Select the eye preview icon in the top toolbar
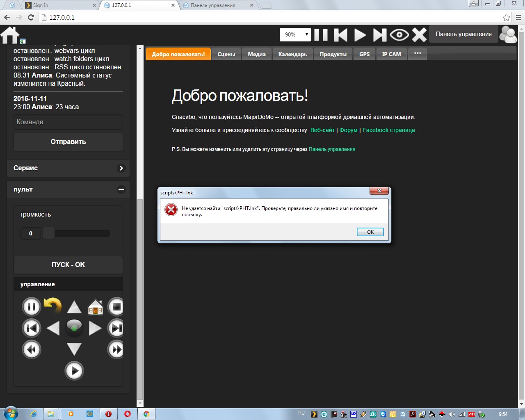This screenshot has width=525, height=420. pos(400,35)
